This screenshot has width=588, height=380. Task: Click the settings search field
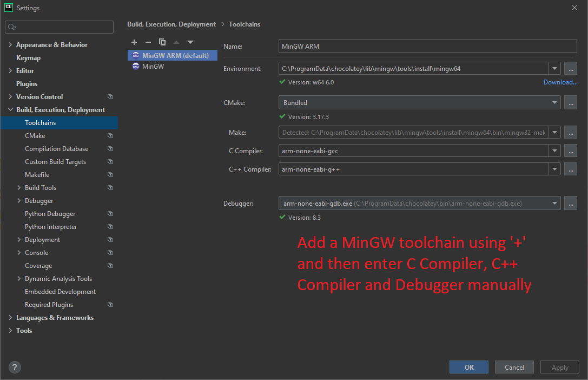click(x=60, y=27)
